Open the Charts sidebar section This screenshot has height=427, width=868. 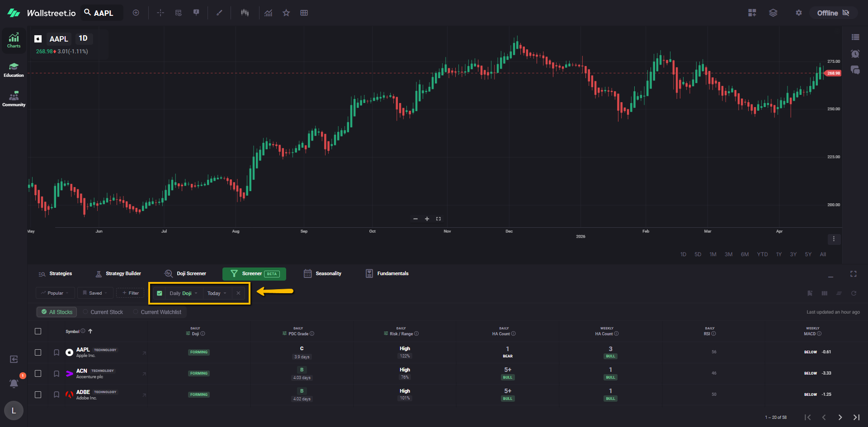(14, 40)
